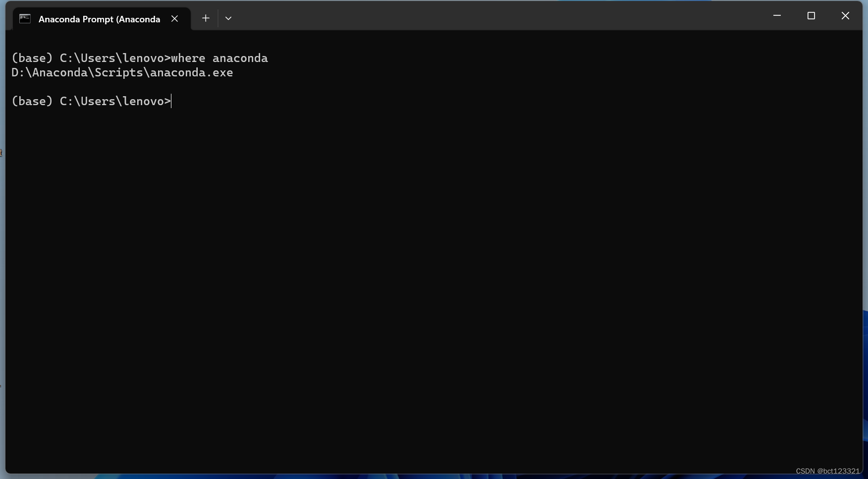This screenshot has width=868, height=479.
Task: Select the anaconda.exe path output line
Action: point(122,72)
